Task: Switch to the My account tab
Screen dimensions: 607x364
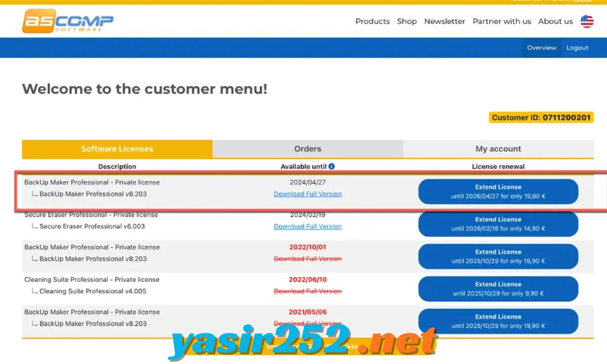Action: pyautogui.click(x=498, y=149)
